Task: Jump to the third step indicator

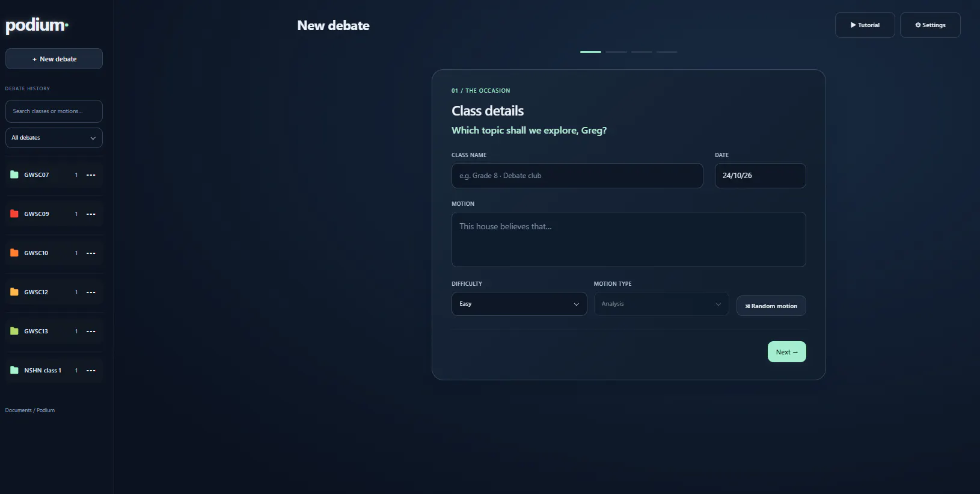Action: pyautogui.click(x=642, y=52)
